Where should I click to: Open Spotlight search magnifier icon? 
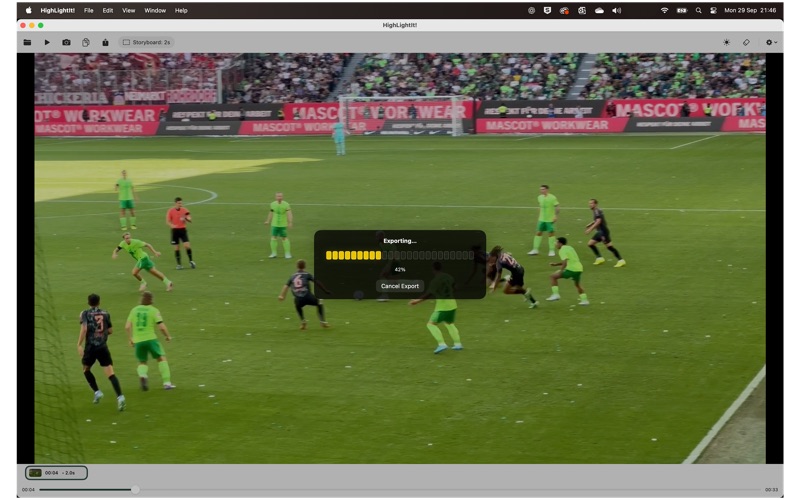tap(698, 10)
